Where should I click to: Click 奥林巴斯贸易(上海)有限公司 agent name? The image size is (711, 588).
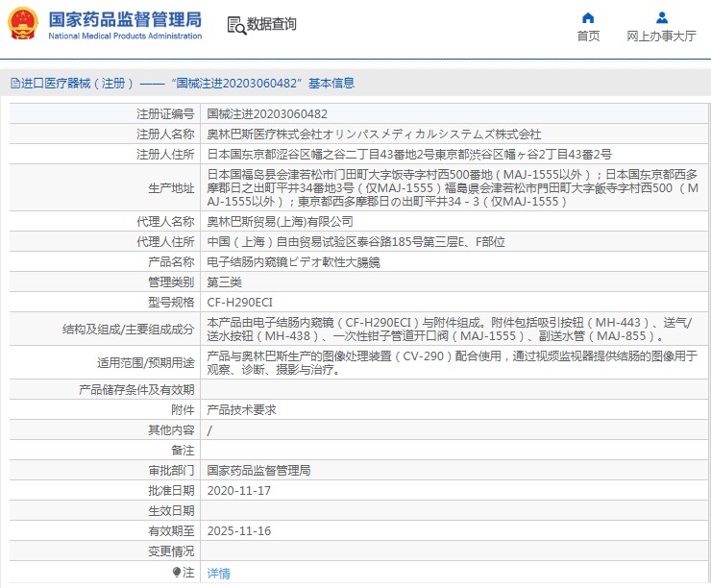(280, 222)
